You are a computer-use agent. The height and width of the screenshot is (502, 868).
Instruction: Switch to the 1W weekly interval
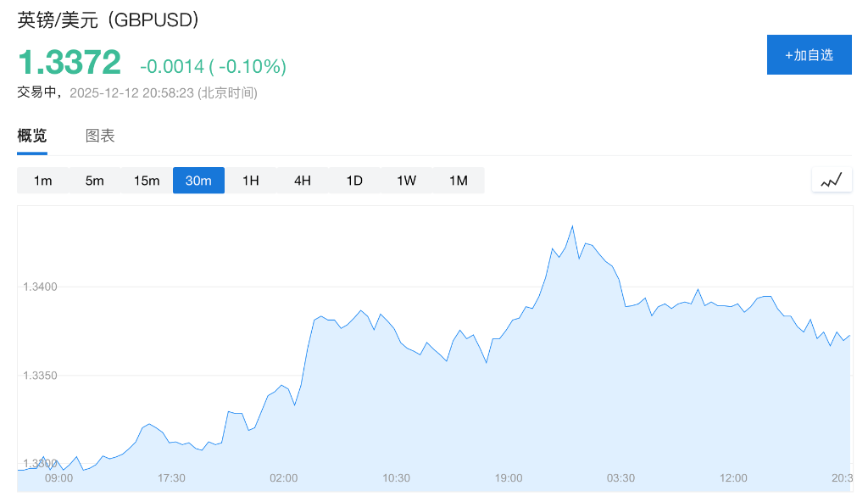point(407,181)
